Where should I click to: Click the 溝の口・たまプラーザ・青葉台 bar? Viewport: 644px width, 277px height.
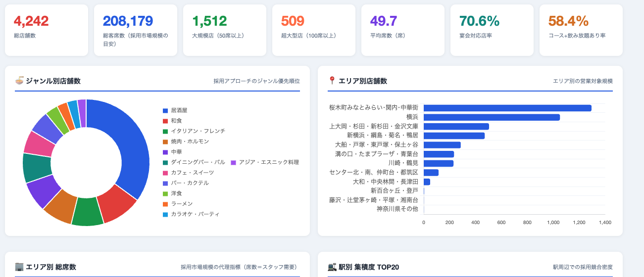(x=439, y=154)
